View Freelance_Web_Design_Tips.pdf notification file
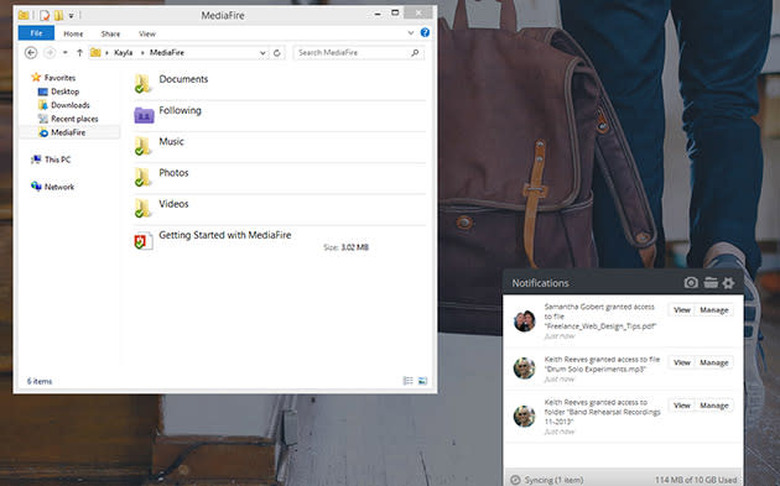 click(x=681, y=310)
